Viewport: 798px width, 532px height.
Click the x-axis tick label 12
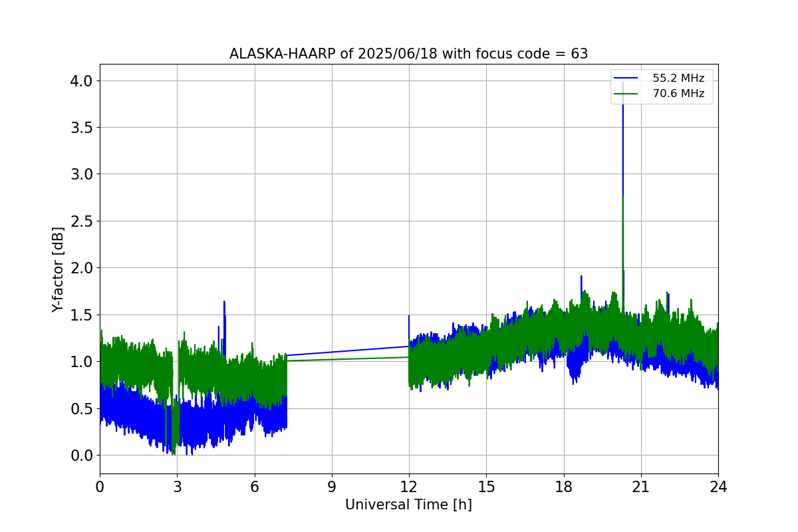pyautogui.click(x=409, y=487)
